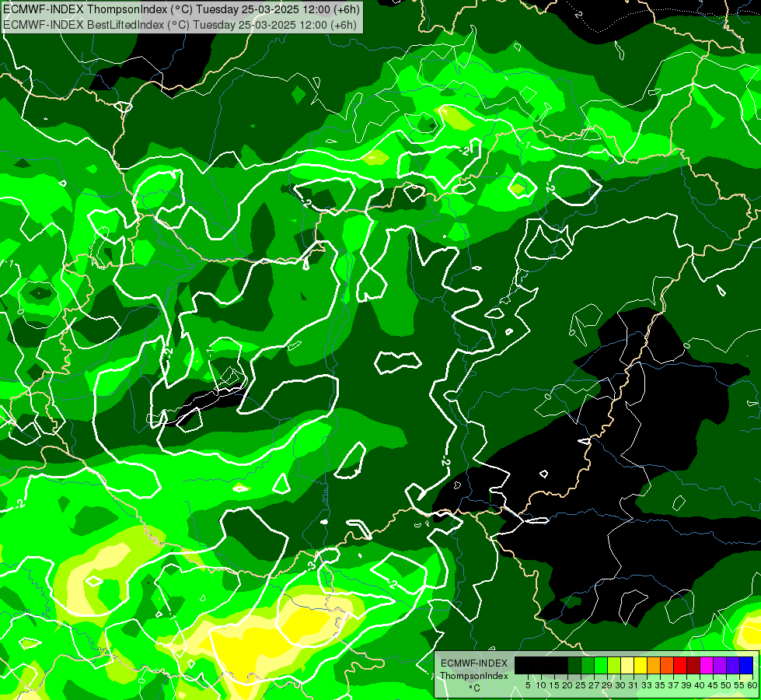Click legend scale value 30

(620, 685)
